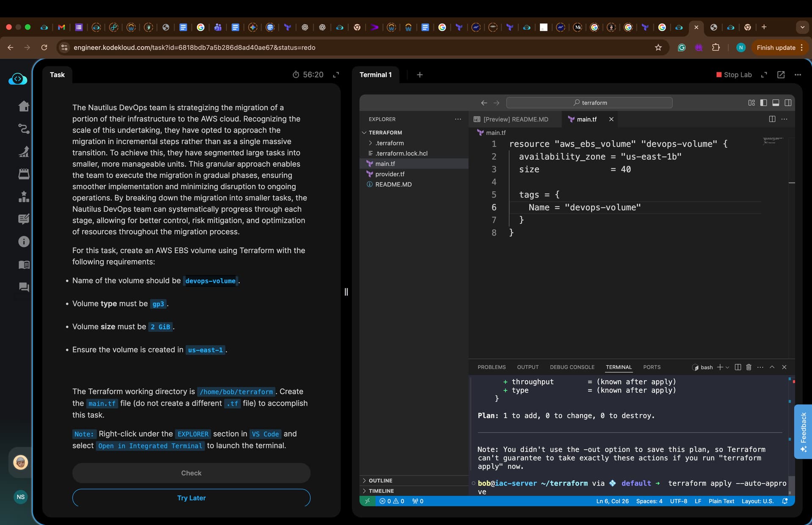Click the split editor right icon

(x=772, y=119)
